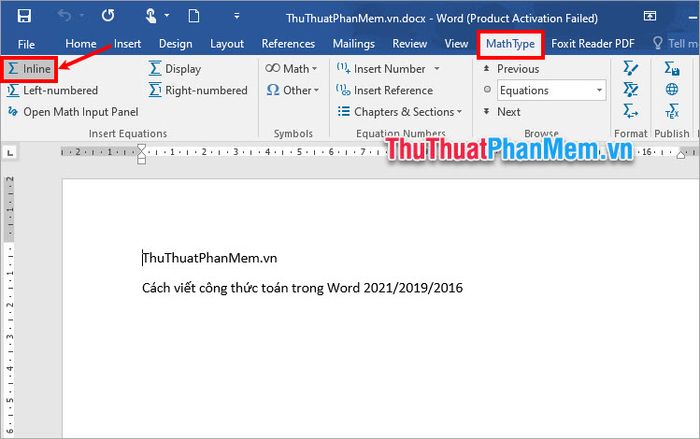The width and height of the screenshot is (700, 439).
Task: Open the Equations browse combo box
Action: click(x=551, y=90)
